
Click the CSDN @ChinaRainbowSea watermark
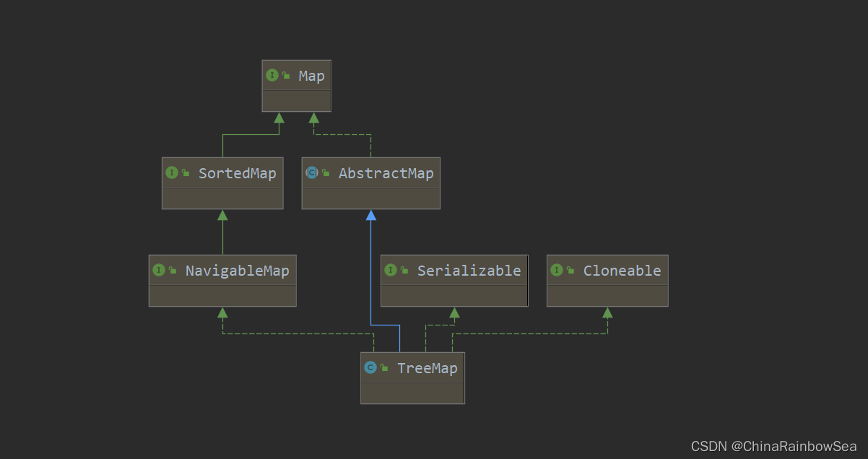point(773,447)
